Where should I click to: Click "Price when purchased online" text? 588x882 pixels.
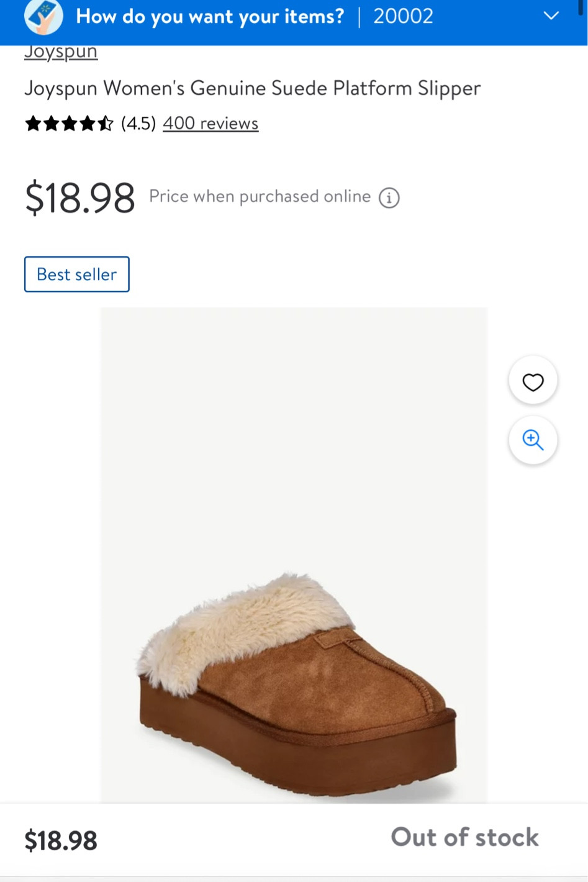[260, 197]
